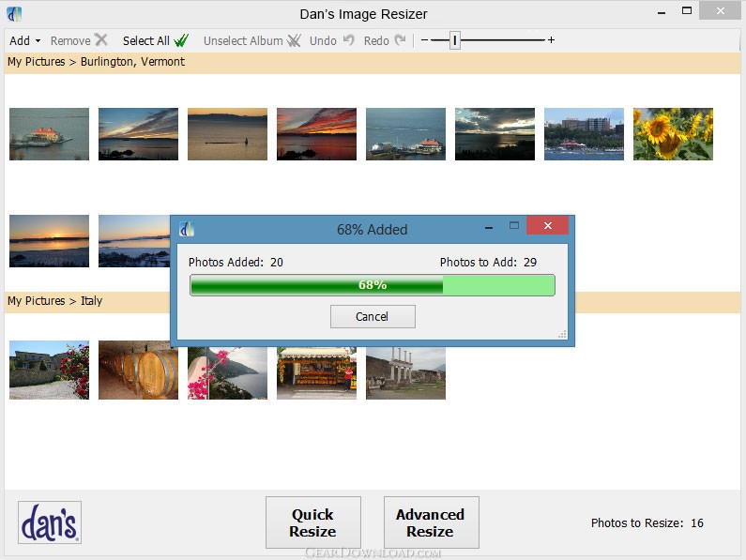The image size is (746, 560).
Task: Click the dan's logo in bottom corner
Action: pos(50,522)
